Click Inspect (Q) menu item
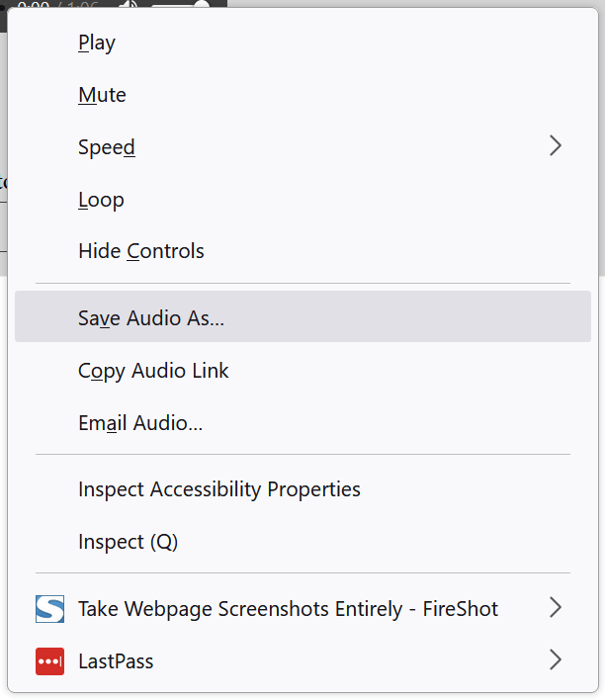This screenshot has height=700, width=605. (x=129, y=542)
